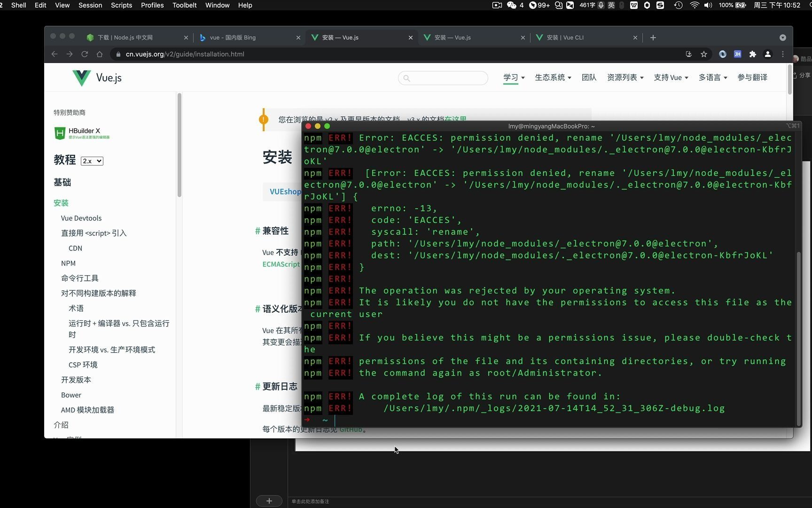Open 命令行工具 sidebar item
Viewport: 812px width, 508px height.
click(x=80, y=278)
